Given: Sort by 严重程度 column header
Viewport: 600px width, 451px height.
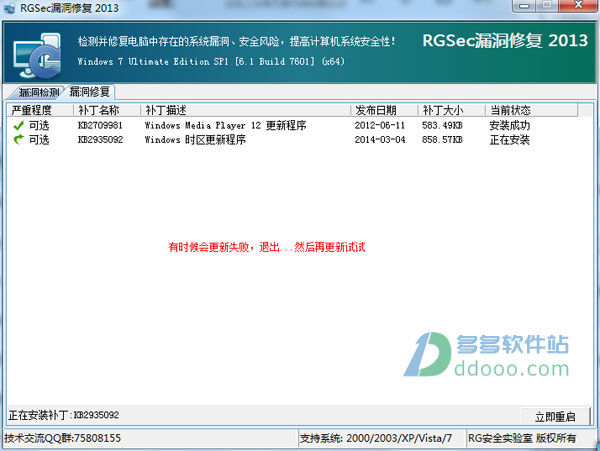Looking at the screenshot, I should pos(40,110).
